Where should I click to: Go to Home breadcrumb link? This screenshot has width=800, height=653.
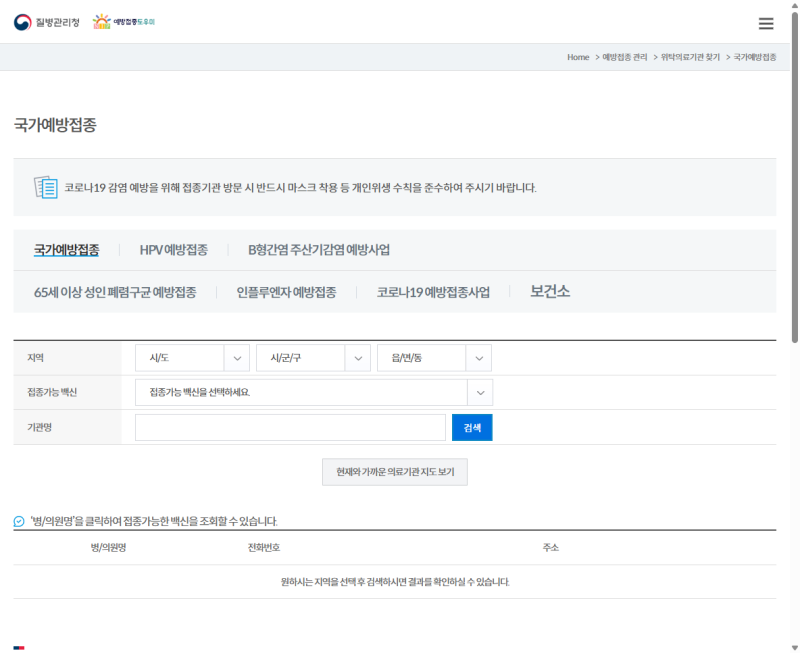click(x=578, y=57)
